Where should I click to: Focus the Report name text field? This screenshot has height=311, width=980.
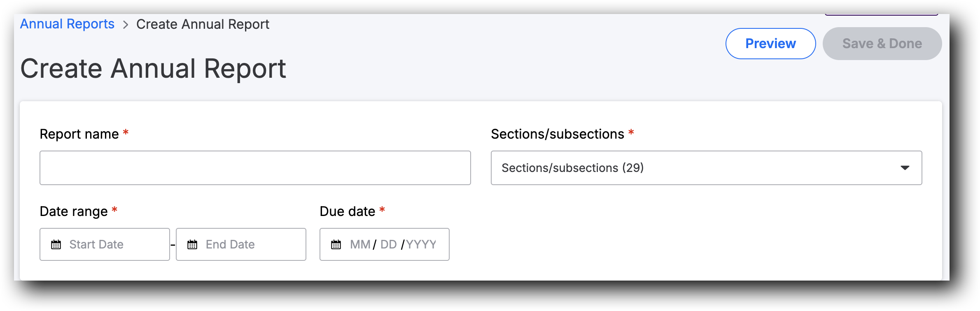[255, 168]
